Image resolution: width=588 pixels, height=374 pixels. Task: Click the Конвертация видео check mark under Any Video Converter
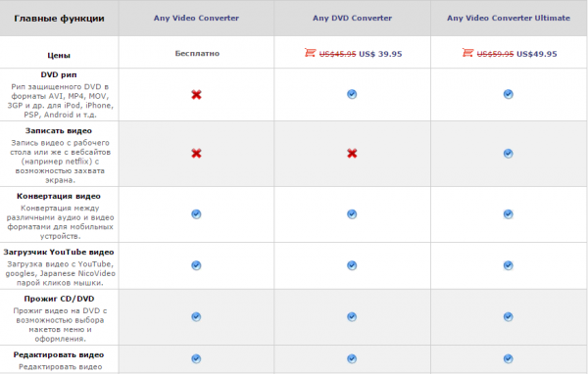(x=196, y=214)
